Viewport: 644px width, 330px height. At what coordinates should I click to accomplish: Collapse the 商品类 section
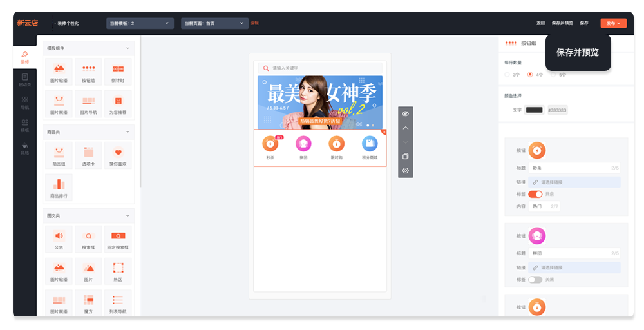point(128,132)
